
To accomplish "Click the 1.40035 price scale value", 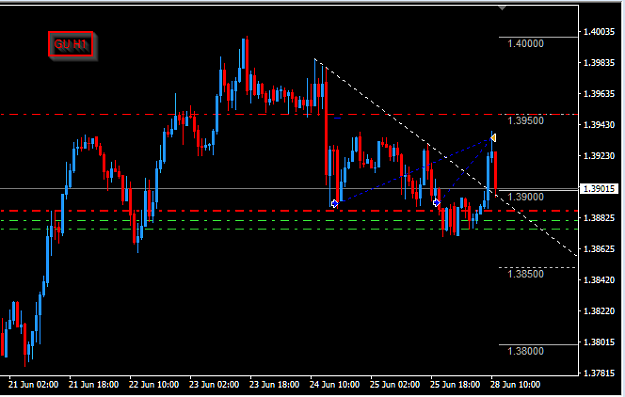I will [x=599, y=31].
